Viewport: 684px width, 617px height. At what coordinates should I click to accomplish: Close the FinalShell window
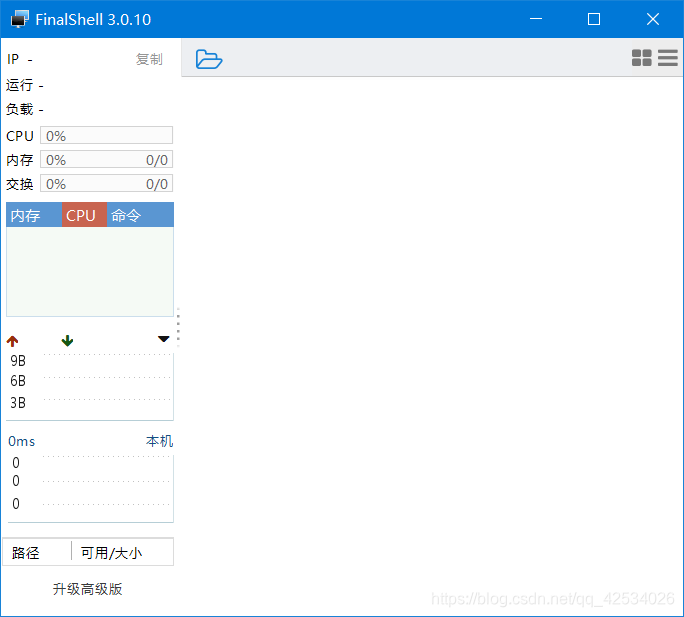point(653,19)
